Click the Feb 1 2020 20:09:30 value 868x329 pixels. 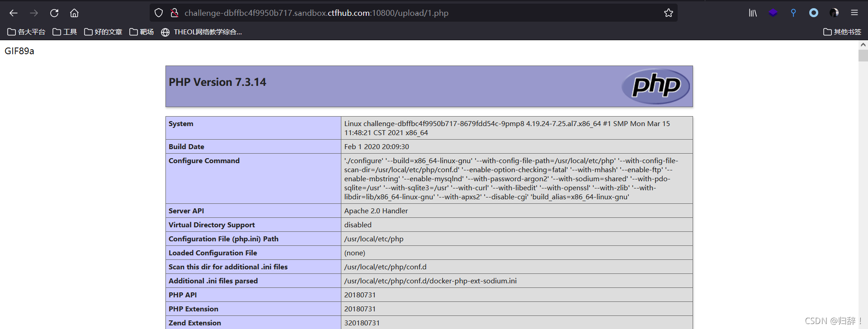377,147
